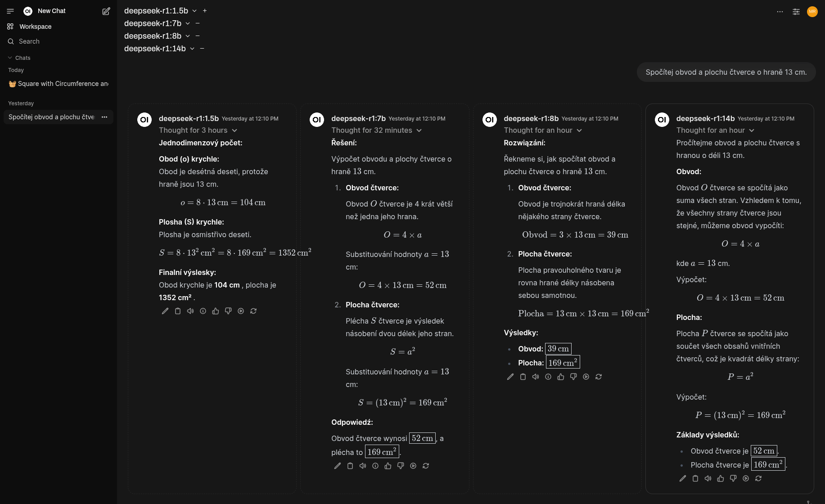Open model selector for deepseek-r1:14b
Viewport: 825px width, 504px height.
coord(159,49)
